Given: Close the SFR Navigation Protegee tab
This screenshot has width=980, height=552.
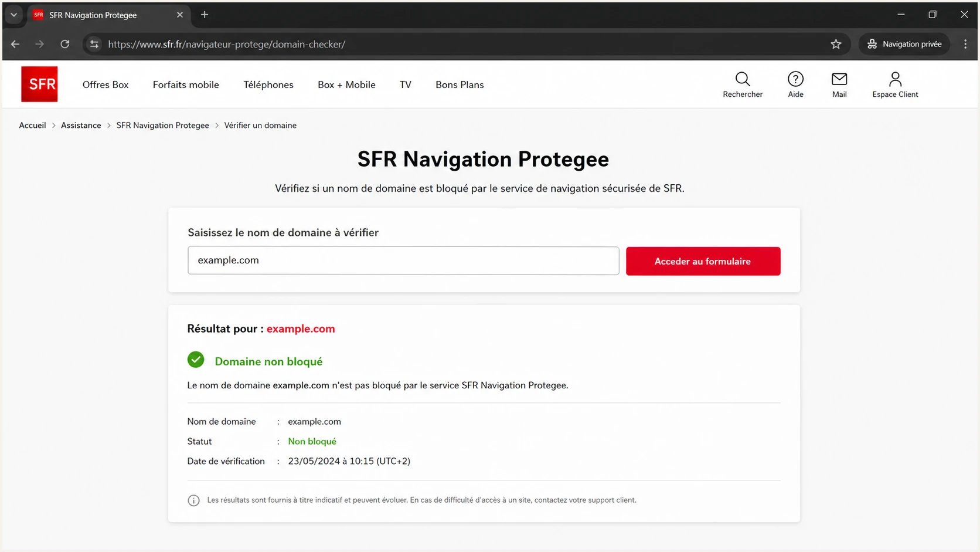Looking at the screenshot, I should 180,15.
